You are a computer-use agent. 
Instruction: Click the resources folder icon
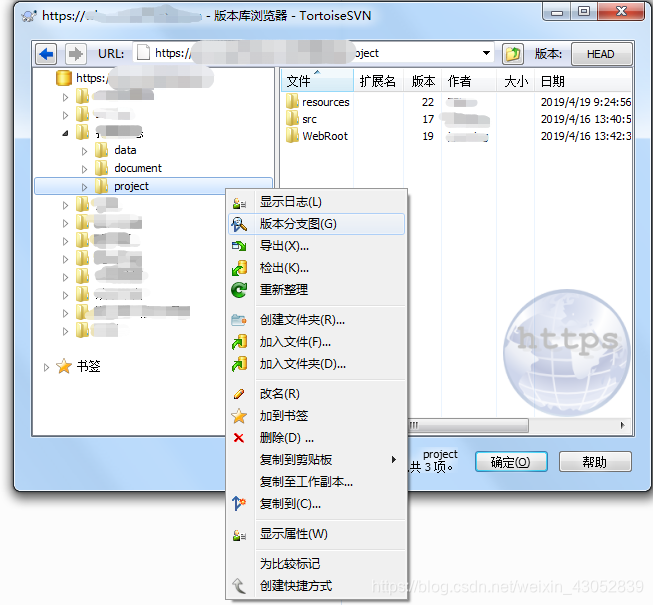tap(292, 102)
